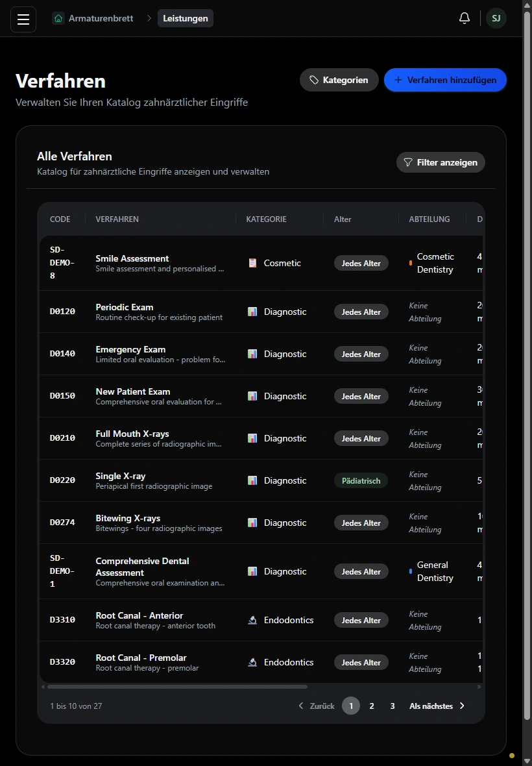This screenshot has width=532, height=766.
Task: Click the home icon beside Armaturenbrett
Action: pos(58,19)
